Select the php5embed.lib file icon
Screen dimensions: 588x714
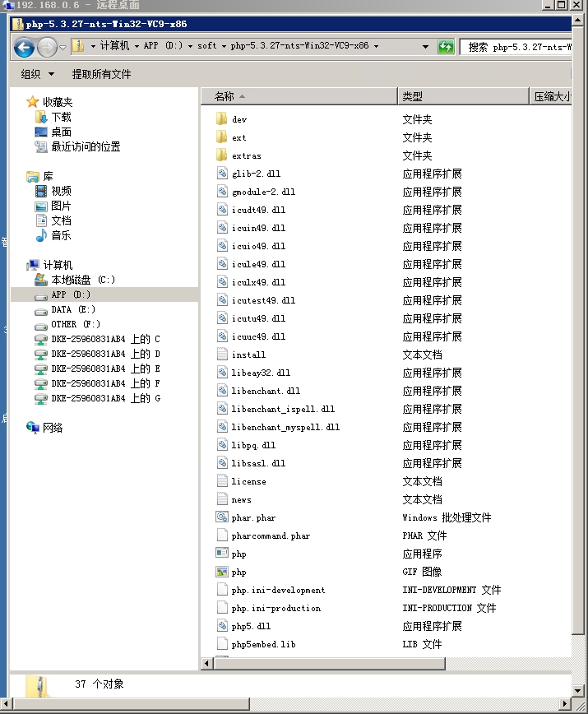(x=222, y=644)
